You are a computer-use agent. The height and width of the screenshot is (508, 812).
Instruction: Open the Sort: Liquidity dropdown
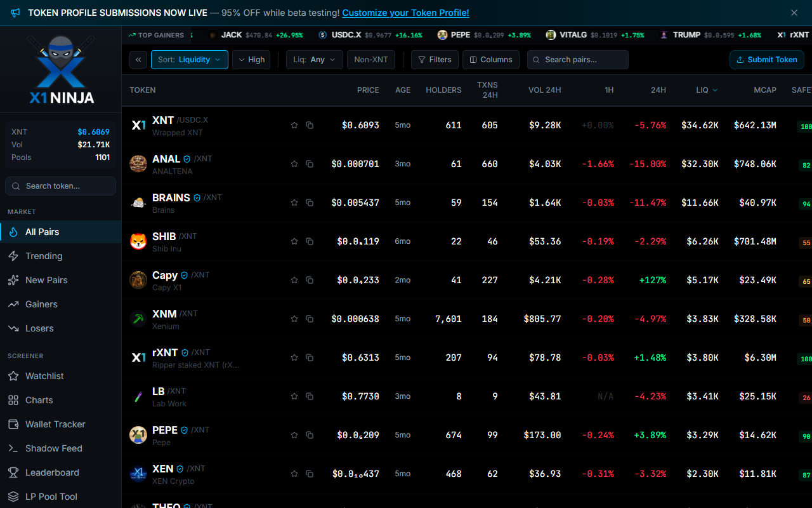click(x=190, y=60)
